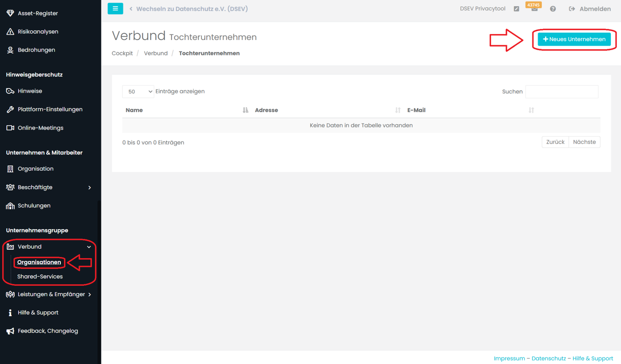The width and height of the screenshot is (621, 364).
Task: Open Shared-Services submenu item
Action: 40,277
